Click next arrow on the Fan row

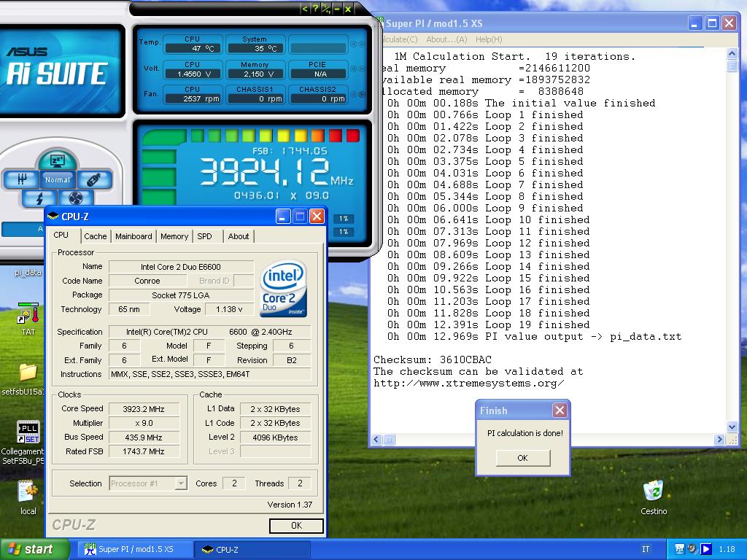pyautogui.click(x=363, y=94)
